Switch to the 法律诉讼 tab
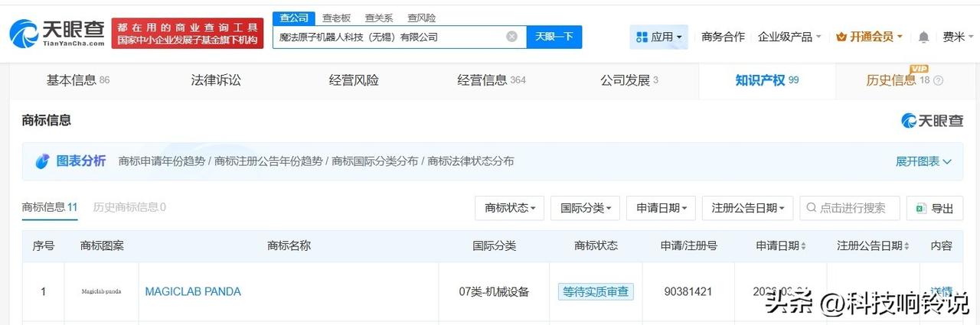This screenshot has width=980, height=325. click(x=216, y=80)
